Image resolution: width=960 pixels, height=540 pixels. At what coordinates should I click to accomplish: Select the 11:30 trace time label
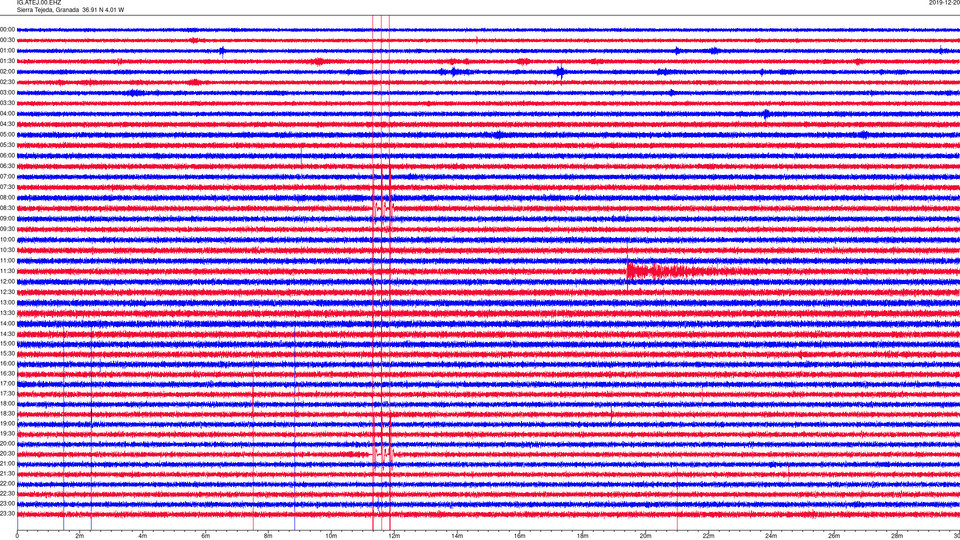(8, 271)
